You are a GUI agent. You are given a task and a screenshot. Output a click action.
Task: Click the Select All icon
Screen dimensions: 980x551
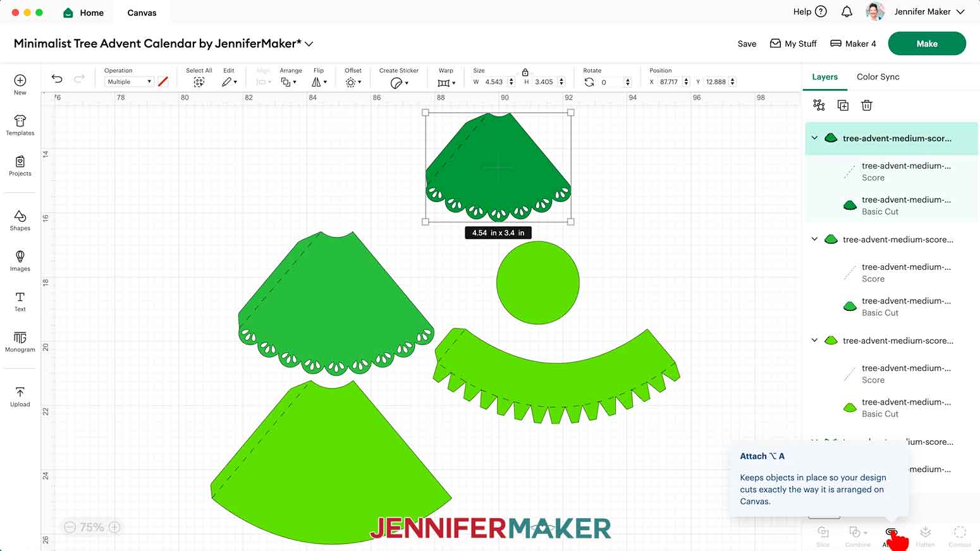click(199, 82)
